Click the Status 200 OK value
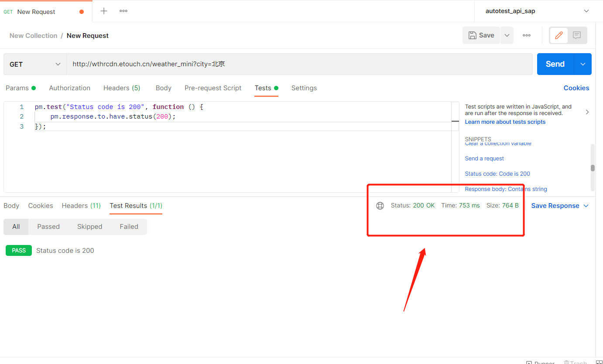 click(424, 205)
